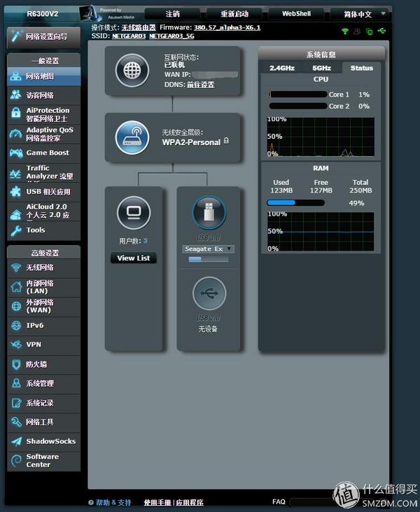The width and height of the screenshot is (420, 512).
Task: Open Game Boost from the sidebar
Action: coord(43,153)
